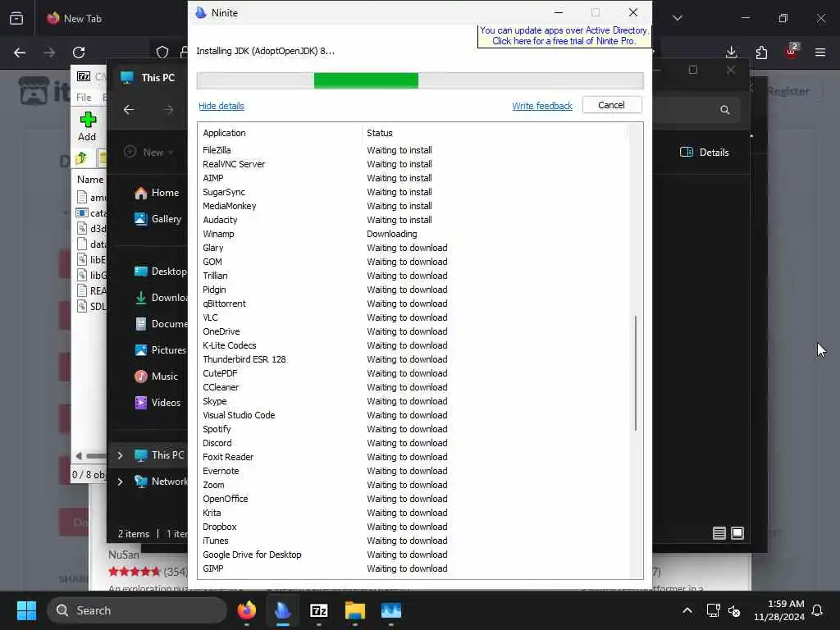The image size is (840, 630).
Task: Open Gallery in File Explorer sidebar
Action: [158, 219]
